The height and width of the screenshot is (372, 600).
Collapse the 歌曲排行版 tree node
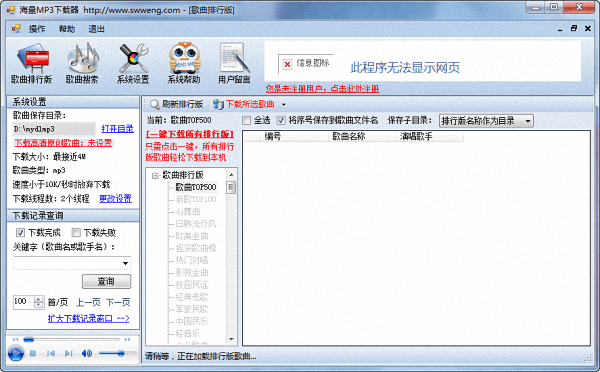155,176
